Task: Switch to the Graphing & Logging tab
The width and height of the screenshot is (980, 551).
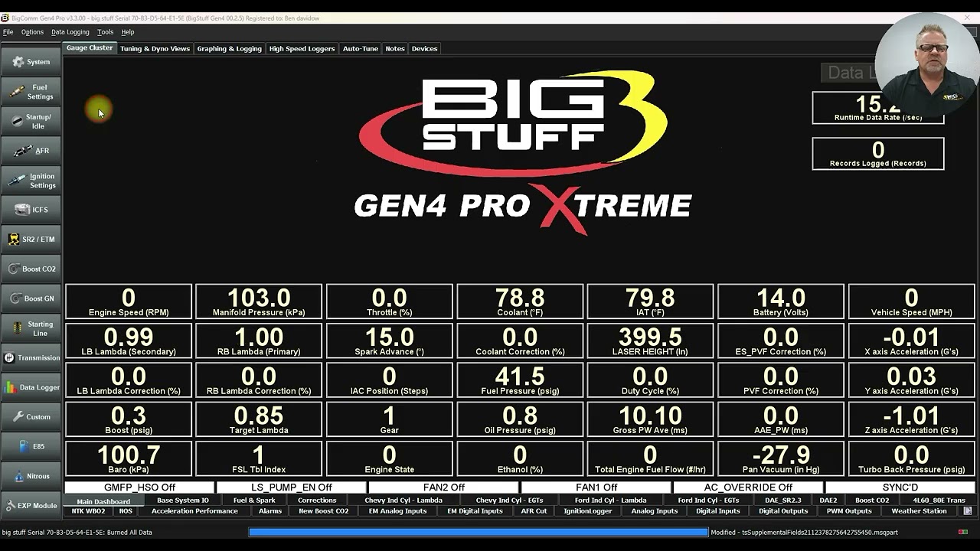Action: coord(230,48)
